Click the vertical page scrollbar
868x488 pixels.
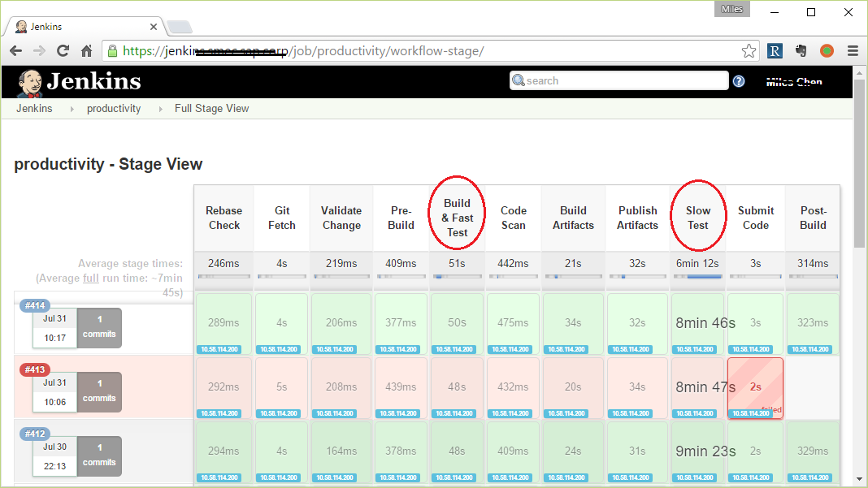[859, 163]
